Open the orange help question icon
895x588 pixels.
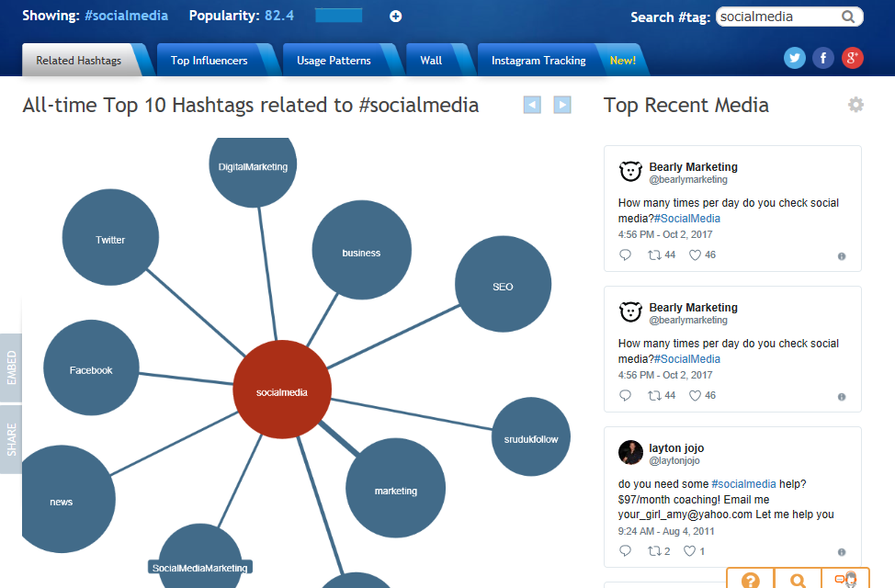pyautogui.click(x=751, y=580)
